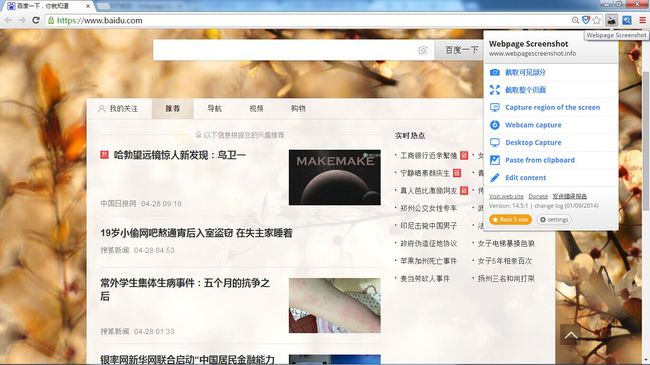This screenshot has width=650, height=365.
Task: Open headline 19岁小偷网吧熬通宵后入室盗窃
Action: tap(196, 233)
